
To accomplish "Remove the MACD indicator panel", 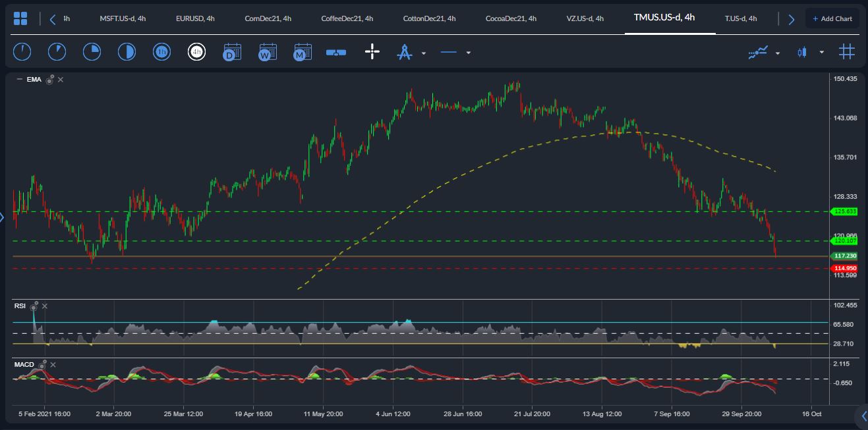I will tap(53, 364).
